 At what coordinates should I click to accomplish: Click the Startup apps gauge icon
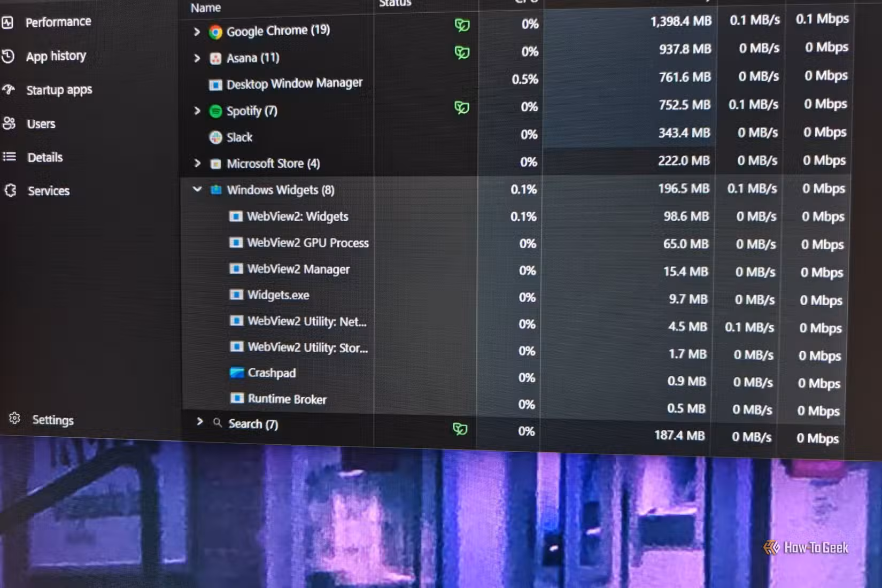click(8, 89)
